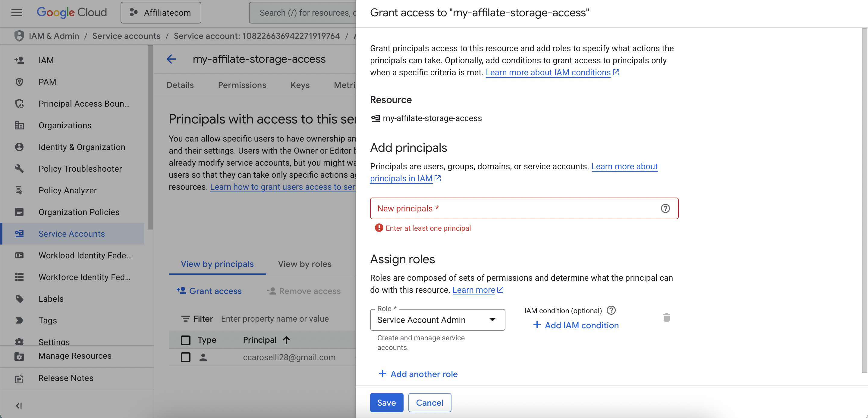Click the Filter property name input

[275, 319]
